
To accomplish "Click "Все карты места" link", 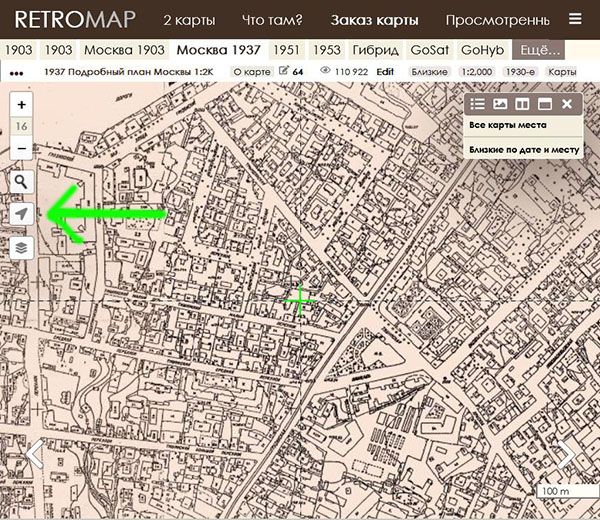I will [507, 125].
